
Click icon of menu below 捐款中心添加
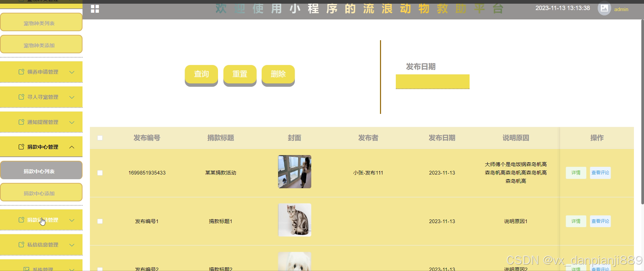pos(21,220)
